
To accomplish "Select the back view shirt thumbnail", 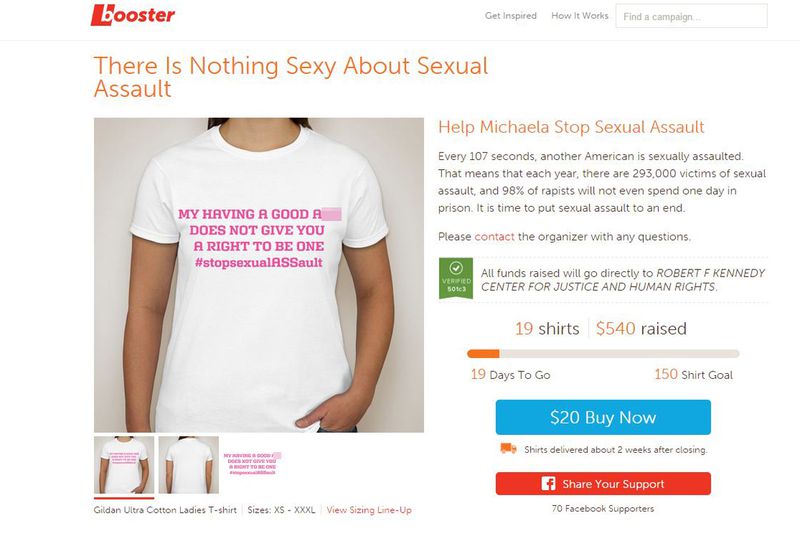I will 189,465.
